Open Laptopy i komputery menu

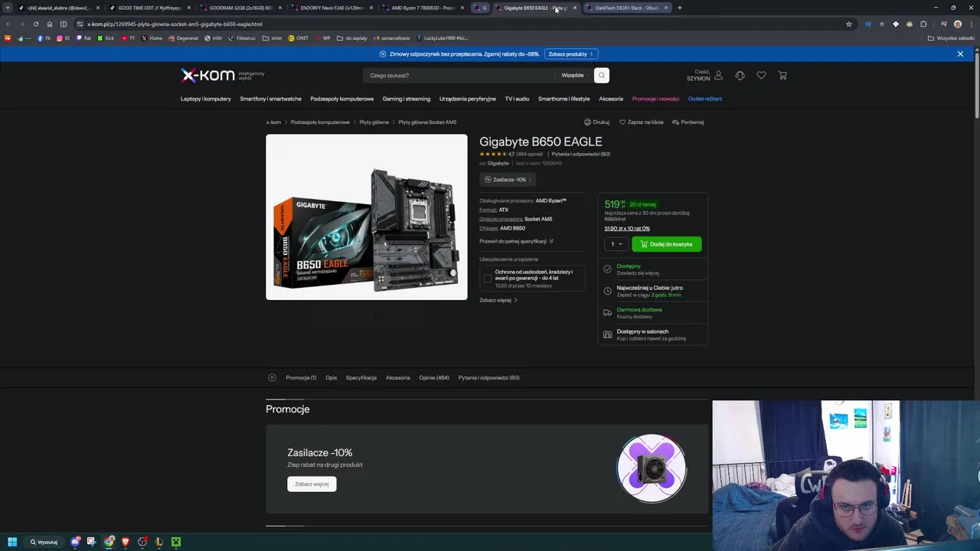(206, 99)
